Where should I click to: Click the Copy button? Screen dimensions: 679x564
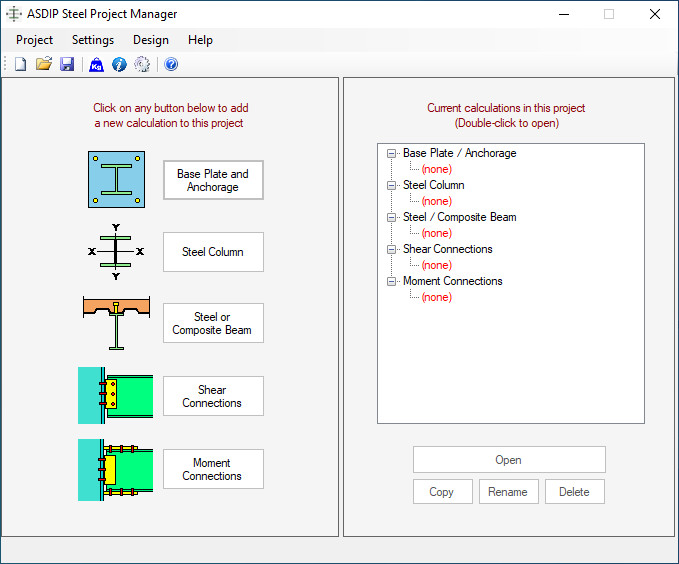click(x=443, y=492)
